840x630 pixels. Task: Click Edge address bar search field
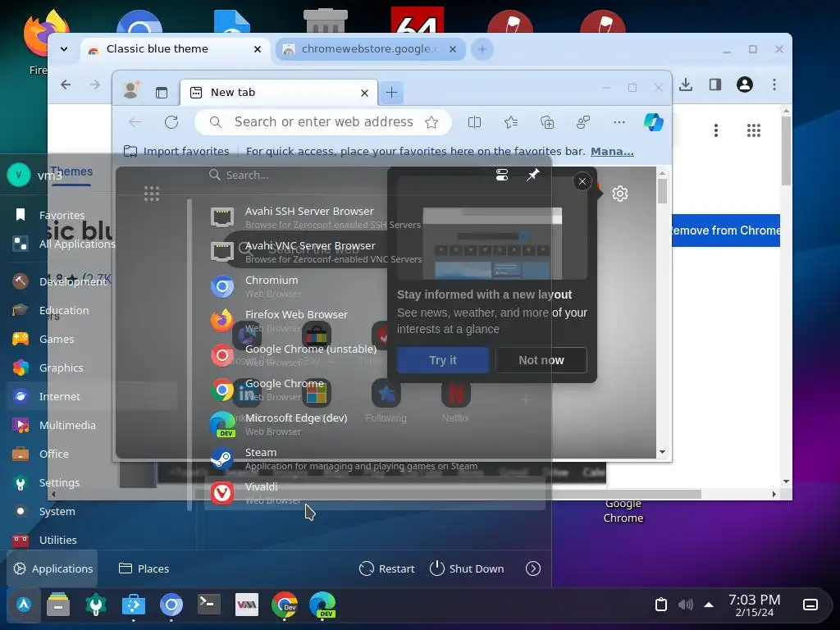coord(323,122)
